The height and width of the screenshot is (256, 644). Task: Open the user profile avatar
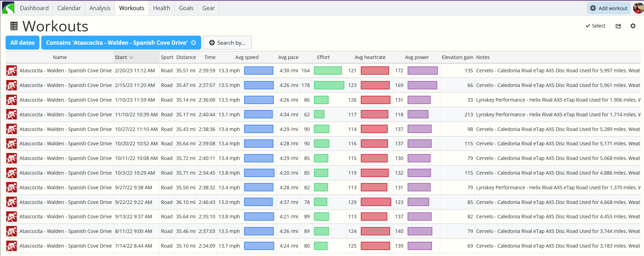[x=638, y=8]
